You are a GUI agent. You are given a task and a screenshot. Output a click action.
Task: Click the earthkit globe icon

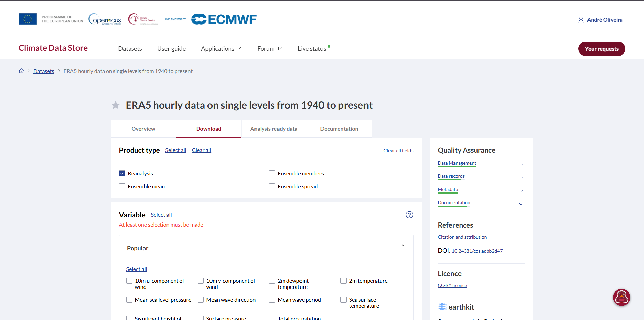pyautogui.click(x=442, y=307)
